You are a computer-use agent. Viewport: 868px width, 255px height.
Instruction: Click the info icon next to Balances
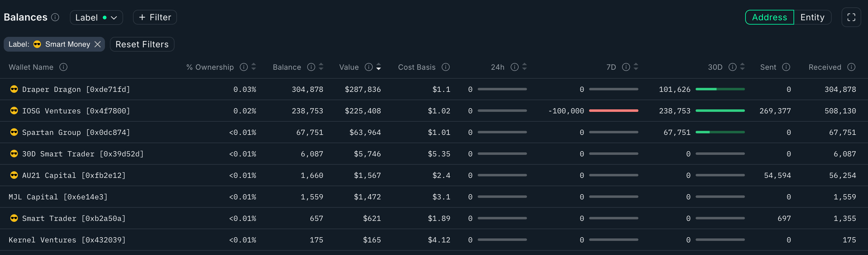(x=55, y=17)
